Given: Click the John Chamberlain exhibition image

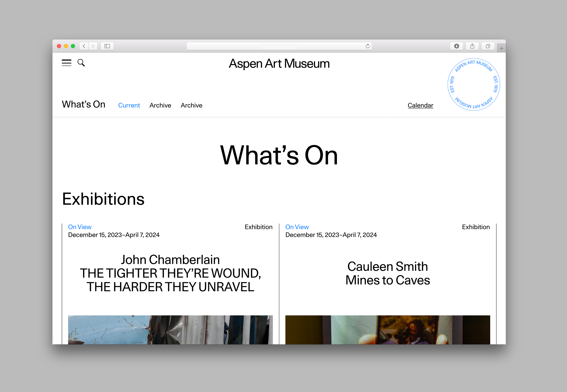Looking at the screenshot, I should [x=170, y=330].
